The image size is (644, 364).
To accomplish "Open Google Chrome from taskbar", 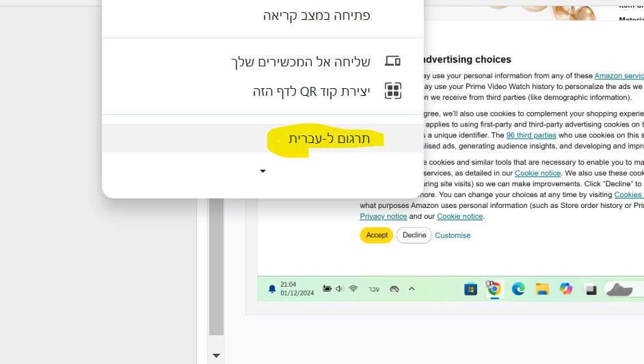I will coord(494,289).
